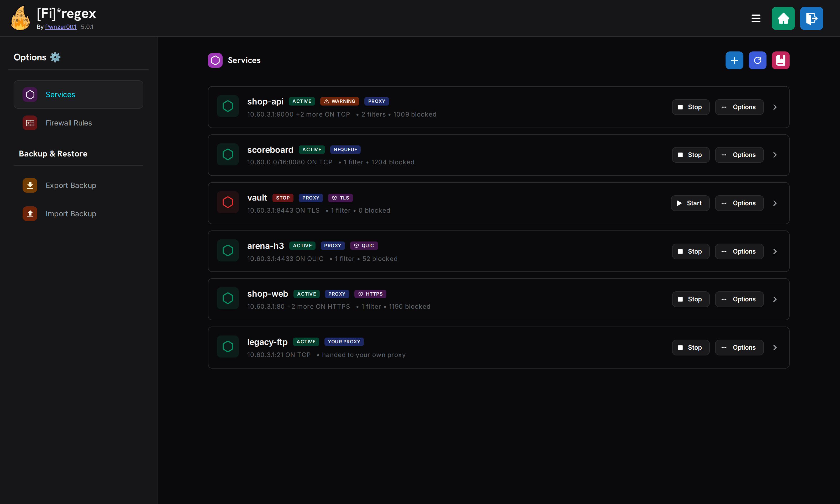Click the shop-api service name
The image size is (840, 504).
[265, 102]
